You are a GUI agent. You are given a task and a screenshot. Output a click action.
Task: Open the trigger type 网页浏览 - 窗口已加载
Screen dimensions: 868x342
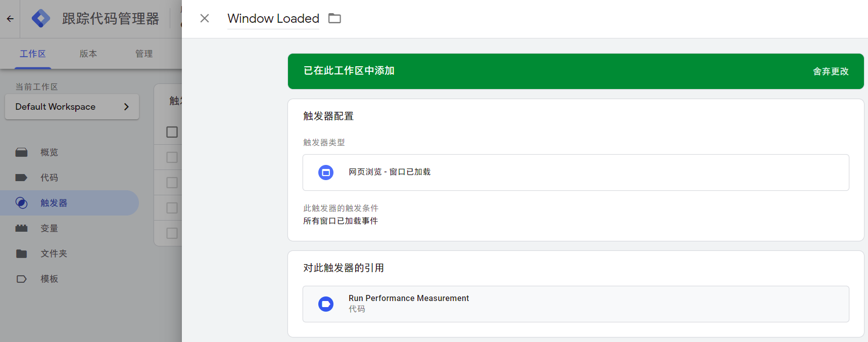[x=575, y=173]
